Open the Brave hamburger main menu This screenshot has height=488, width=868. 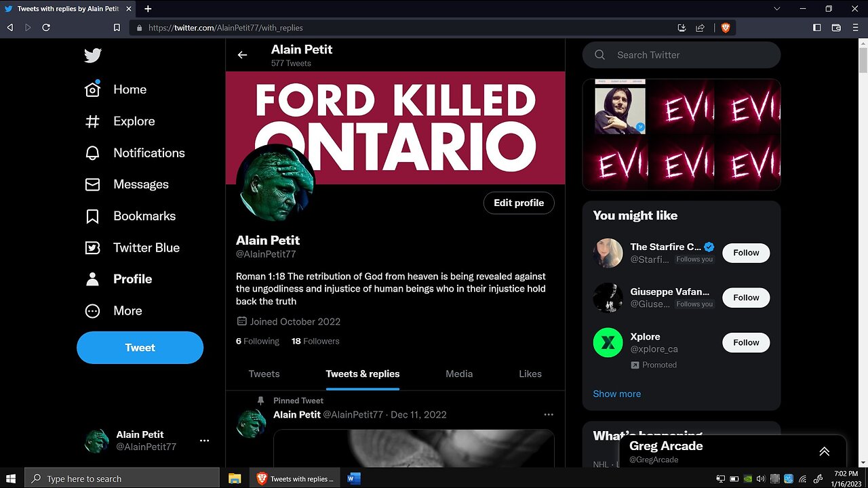(x=856, y=28)
